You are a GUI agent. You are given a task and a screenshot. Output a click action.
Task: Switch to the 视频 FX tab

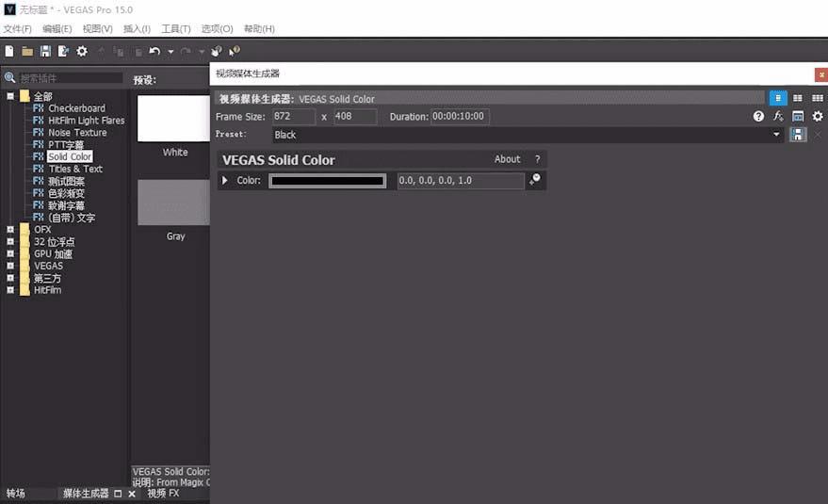163,494
